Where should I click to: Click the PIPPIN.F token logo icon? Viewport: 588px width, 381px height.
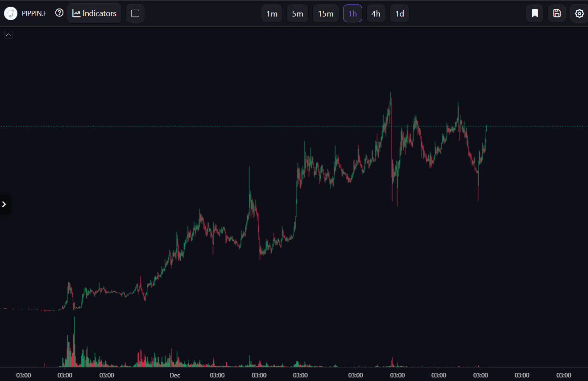(x=11, y=13)
